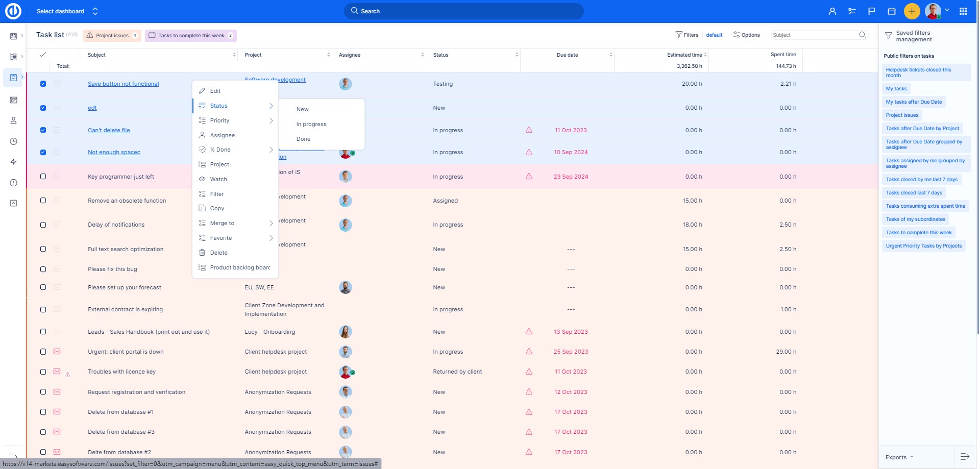Tick the 'Delay of notifications' row checkbox

point(43,225)
